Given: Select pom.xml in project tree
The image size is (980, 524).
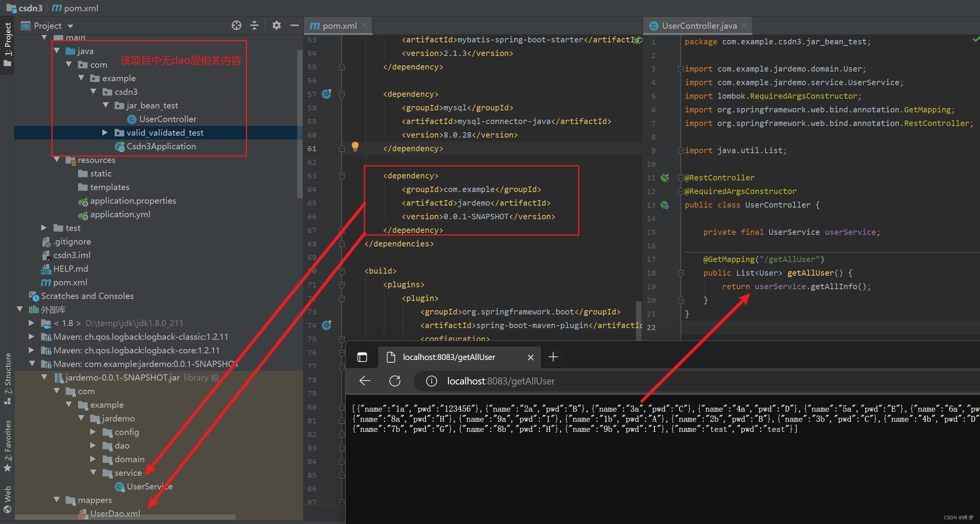Looking at the screenshot, I should (x=64, y=282).
